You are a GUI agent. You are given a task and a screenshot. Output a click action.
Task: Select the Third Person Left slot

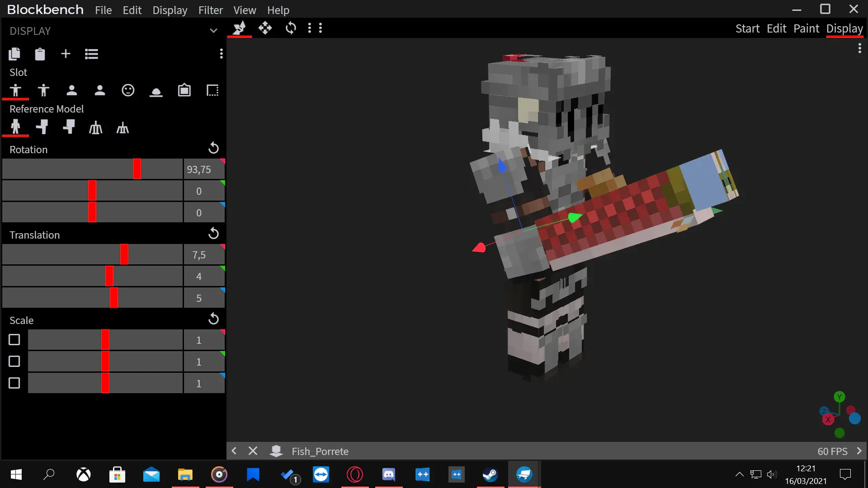43,90
